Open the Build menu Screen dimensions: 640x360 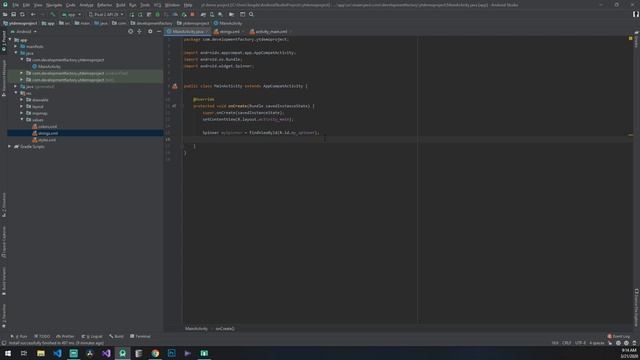121,5
